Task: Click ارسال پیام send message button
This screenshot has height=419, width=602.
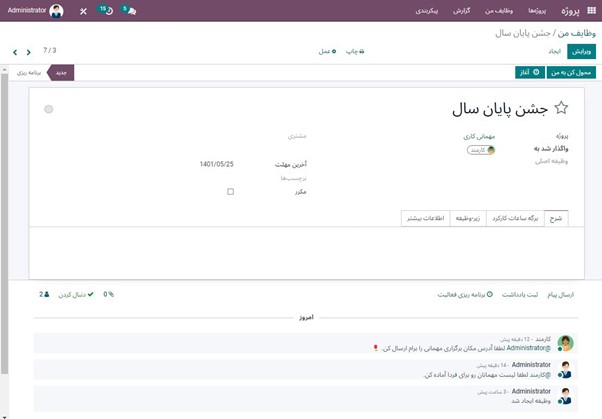Action: point(561,295)
